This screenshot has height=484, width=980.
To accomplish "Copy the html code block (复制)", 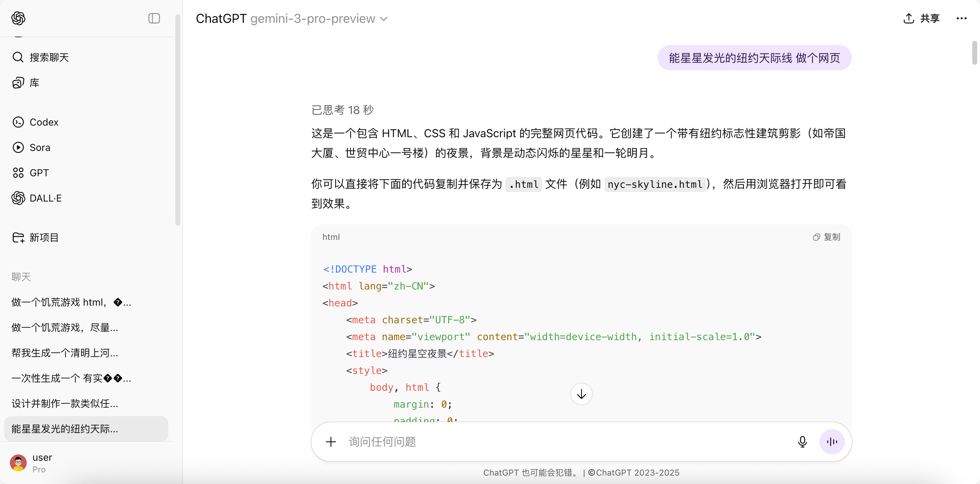I will 827,237.
